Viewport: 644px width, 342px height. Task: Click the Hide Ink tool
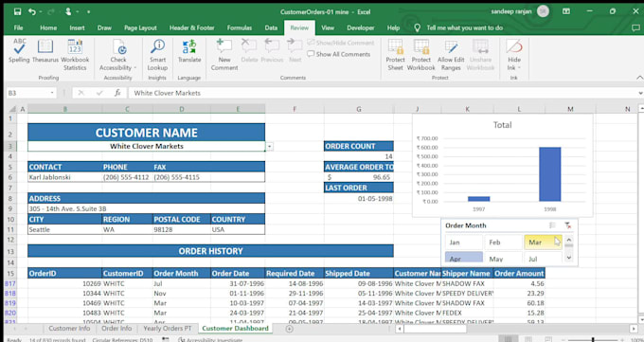(514, 55)
